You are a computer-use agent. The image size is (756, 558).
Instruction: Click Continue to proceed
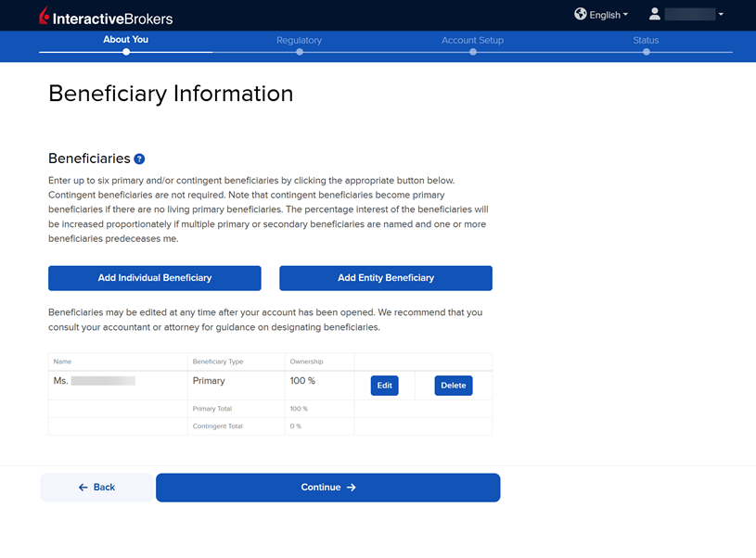tap(327, 488)
